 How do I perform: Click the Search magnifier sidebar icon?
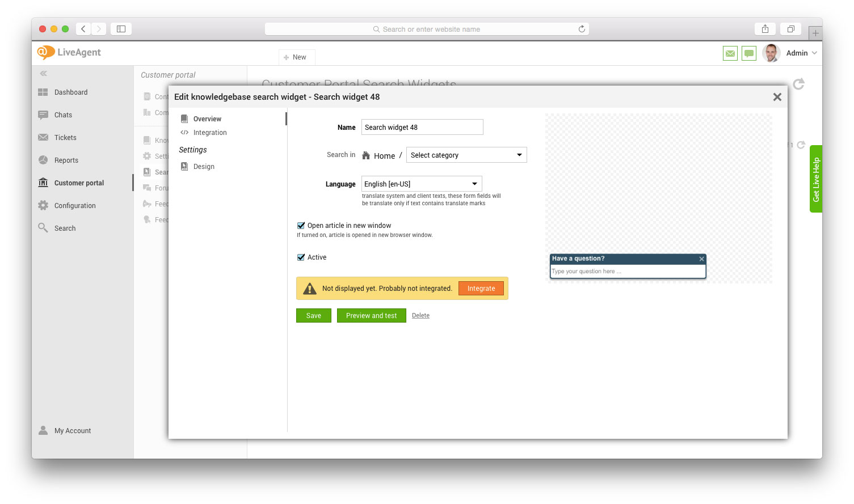point(43,228)
